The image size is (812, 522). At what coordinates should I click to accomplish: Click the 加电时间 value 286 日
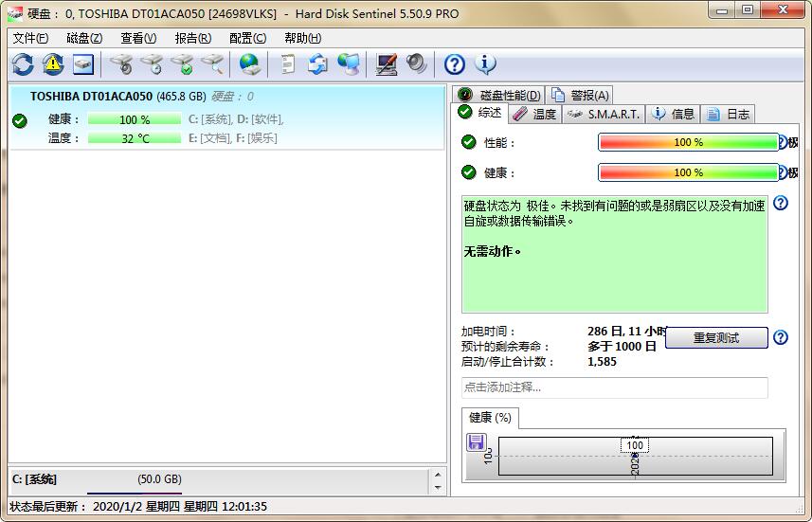click(626, 332)
